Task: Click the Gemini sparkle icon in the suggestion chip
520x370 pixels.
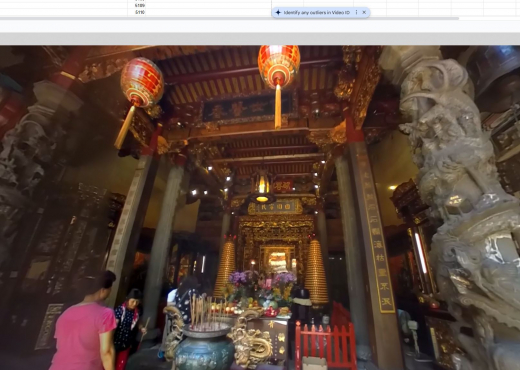Action: [278, 12]
